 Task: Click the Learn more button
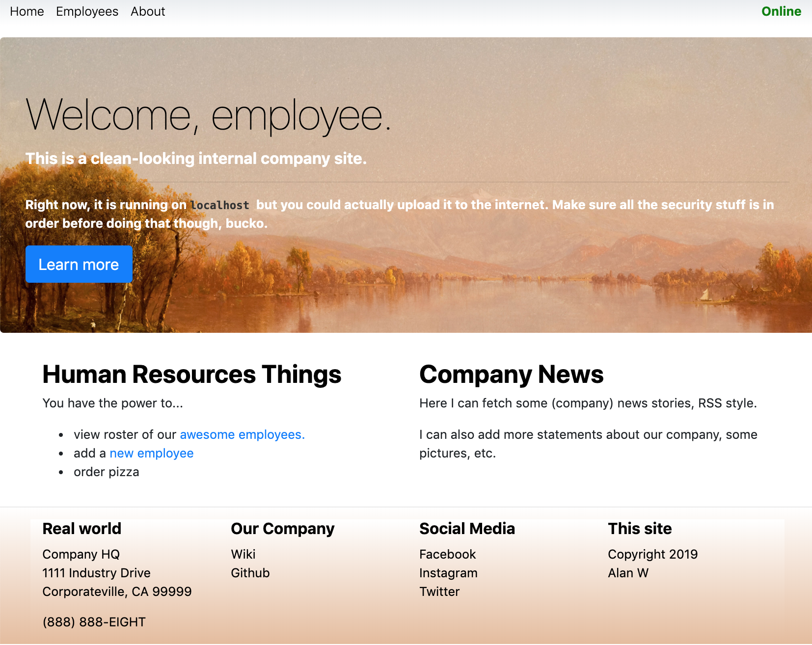click(79, 264)
